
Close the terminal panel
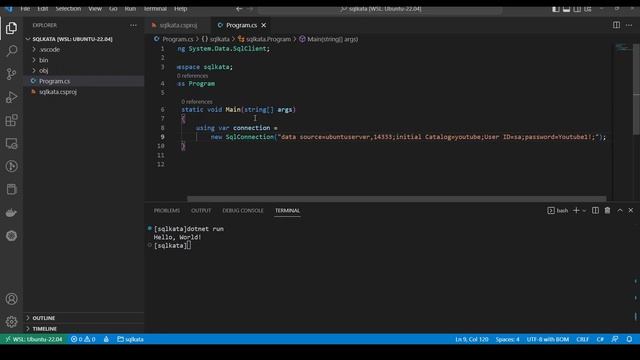pos(631,210)
